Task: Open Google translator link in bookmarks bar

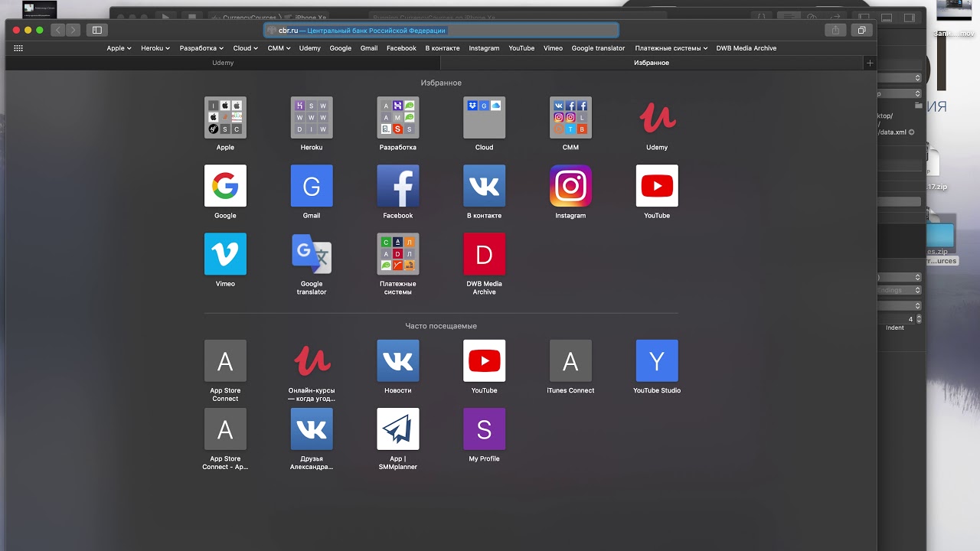Action: [599, 48]
